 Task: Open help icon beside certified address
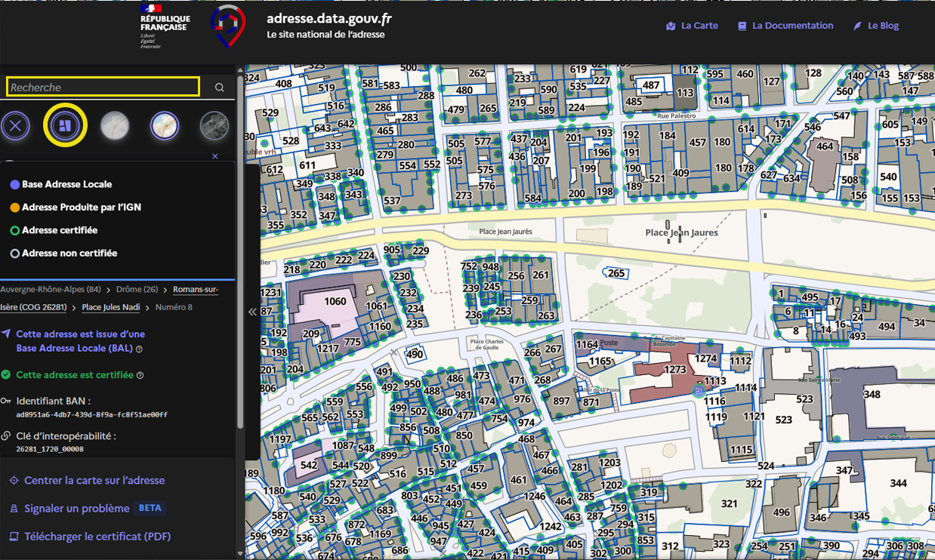(140, 375)
